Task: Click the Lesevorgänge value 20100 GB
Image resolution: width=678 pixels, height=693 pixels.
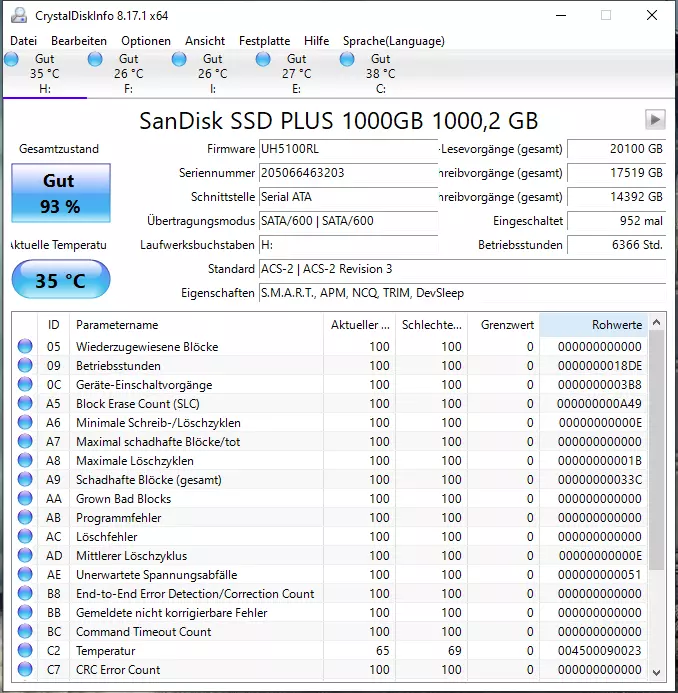Action: click(x=617, y=149)
